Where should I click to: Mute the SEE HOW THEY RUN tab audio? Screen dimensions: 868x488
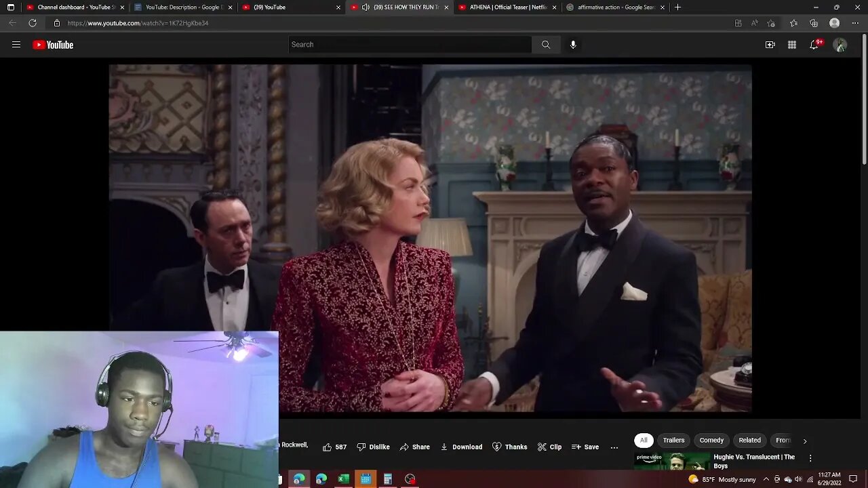click(366, 7)
